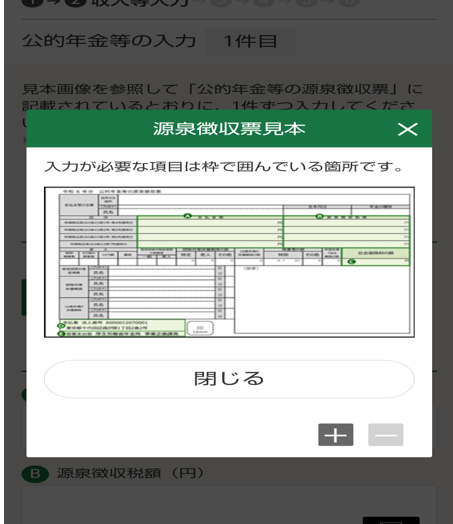This screenshot has height=524, width=453.
Task: Close the 源泉徴収票見本 dialog with the X
Action: (x=408, y=129)
